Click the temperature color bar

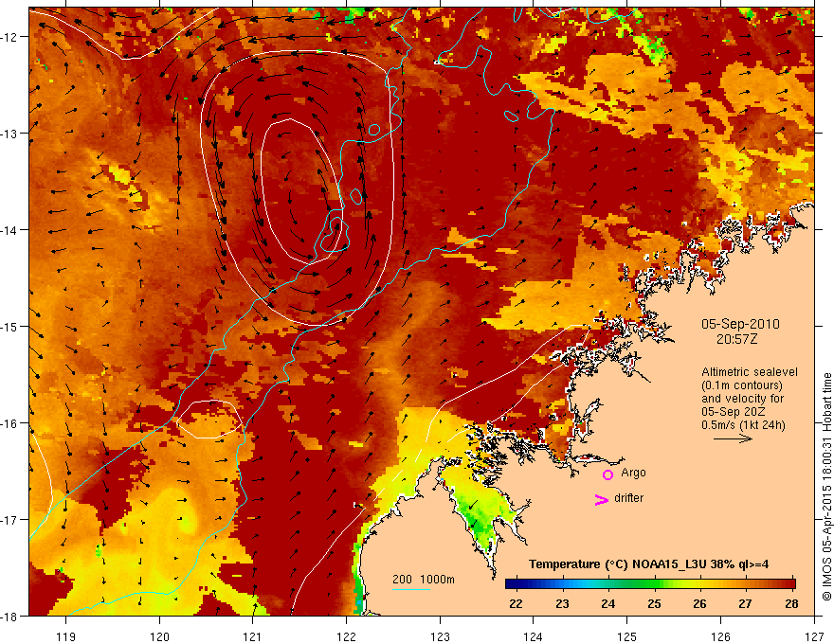coord(650,584)
